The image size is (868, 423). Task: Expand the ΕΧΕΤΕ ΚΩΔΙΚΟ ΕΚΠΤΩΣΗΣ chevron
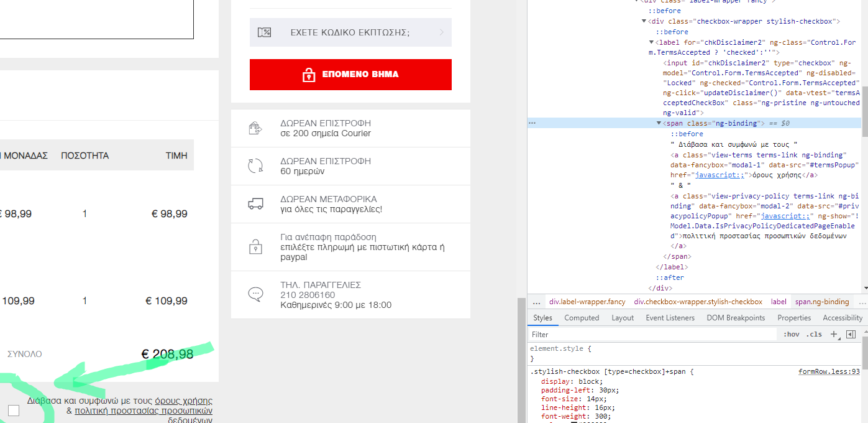(442, 32)
